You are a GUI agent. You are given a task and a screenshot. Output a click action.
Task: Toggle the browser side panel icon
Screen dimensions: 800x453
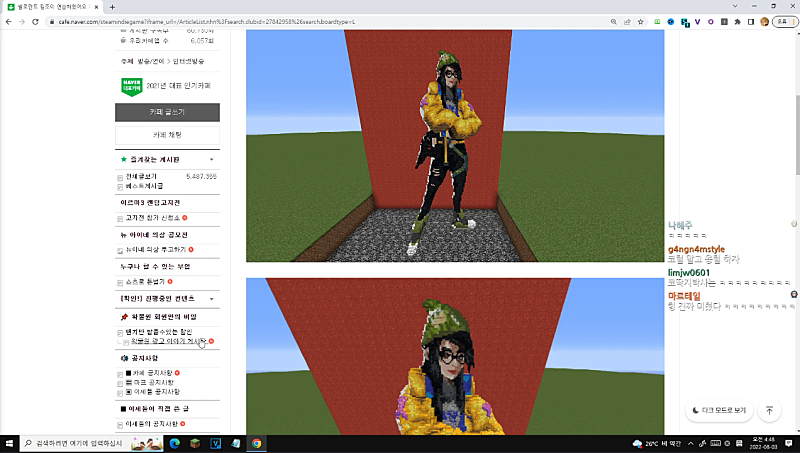pos(751,22)
